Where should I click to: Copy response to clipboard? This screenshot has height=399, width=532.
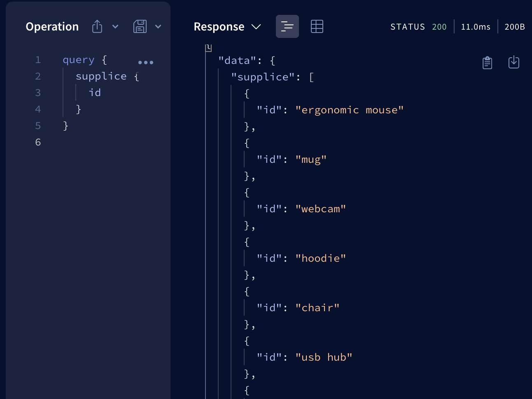click(487, 63)
